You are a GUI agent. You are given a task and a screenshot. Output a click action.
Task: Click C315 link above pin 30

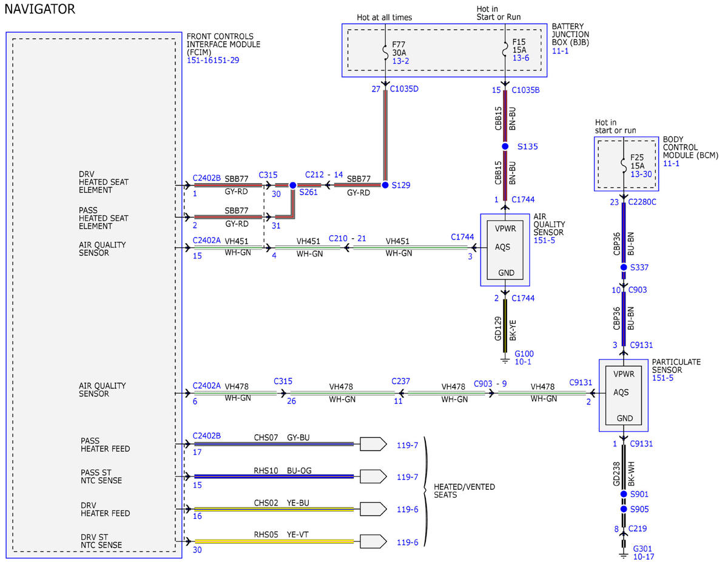click(268, 174)
